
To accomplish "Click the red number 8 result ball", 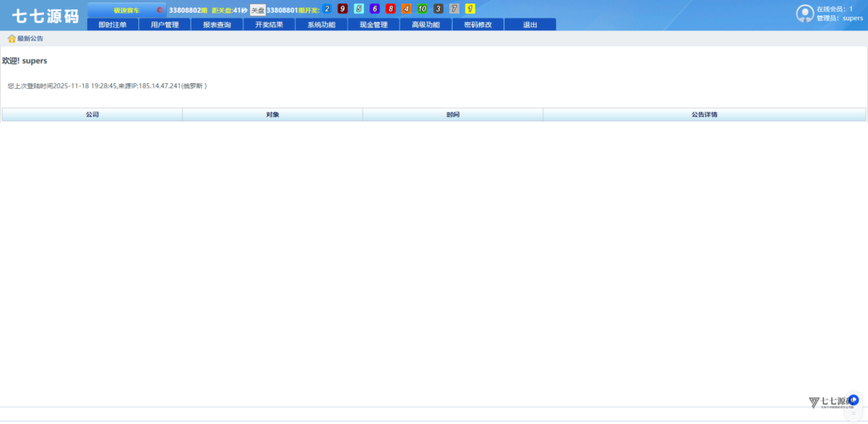I will coord(391,9).
